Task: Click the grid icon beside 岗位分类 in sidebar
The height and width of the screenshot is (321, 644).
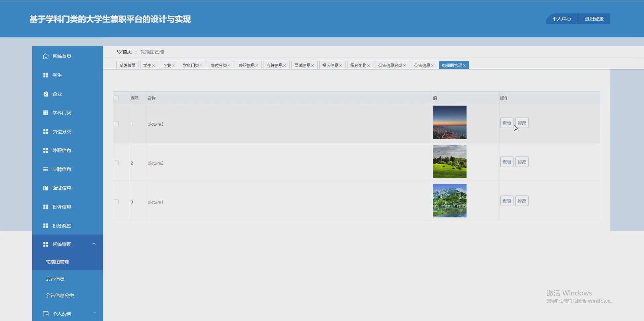Action: 46,132
